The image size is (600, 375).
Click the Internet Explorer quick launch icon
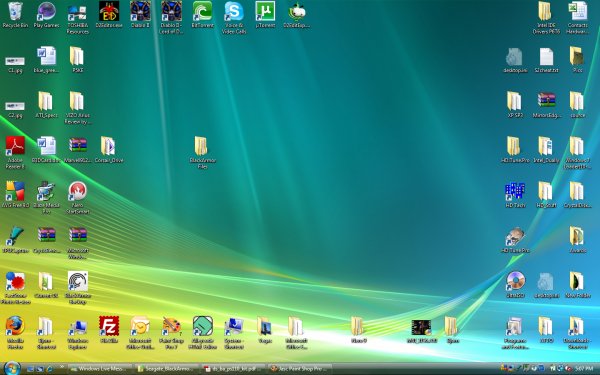click(x=49, y=369)
